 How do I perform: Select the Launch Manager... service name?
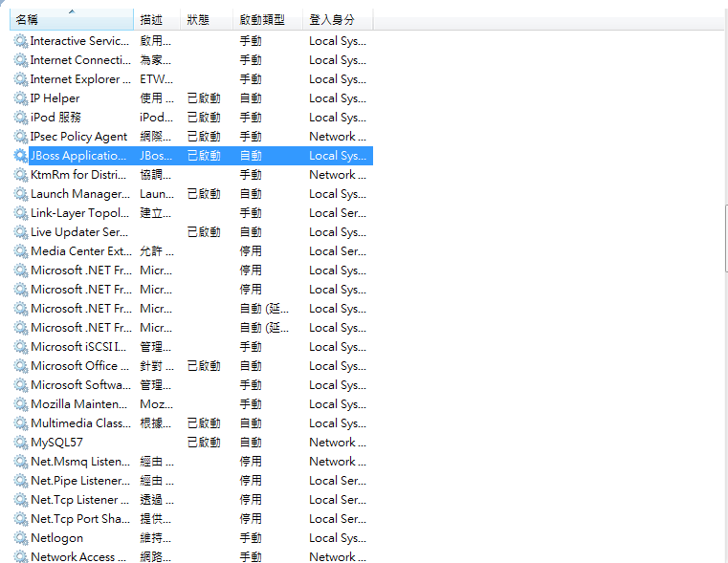pyautogui.click(x=79, y=194)
